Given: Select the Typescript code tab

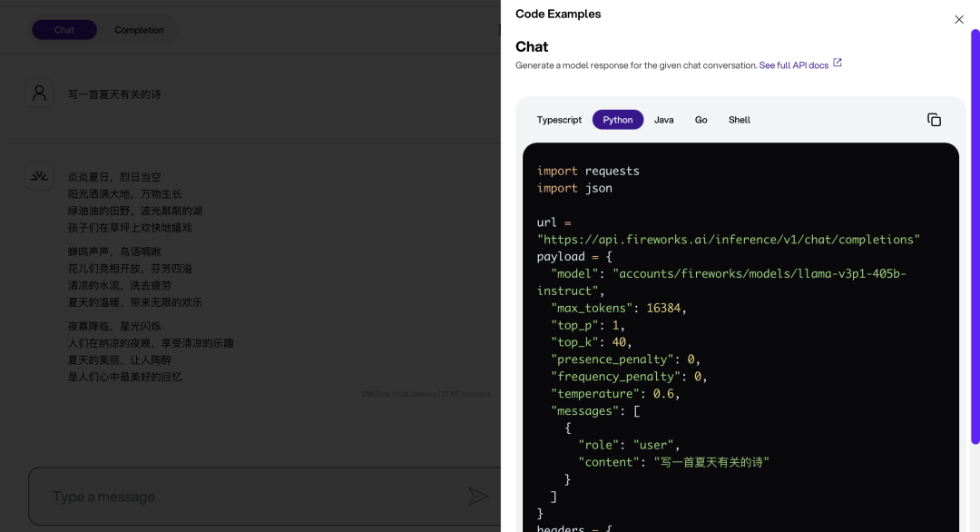Looking at the screenshot, I should point(559,120).
